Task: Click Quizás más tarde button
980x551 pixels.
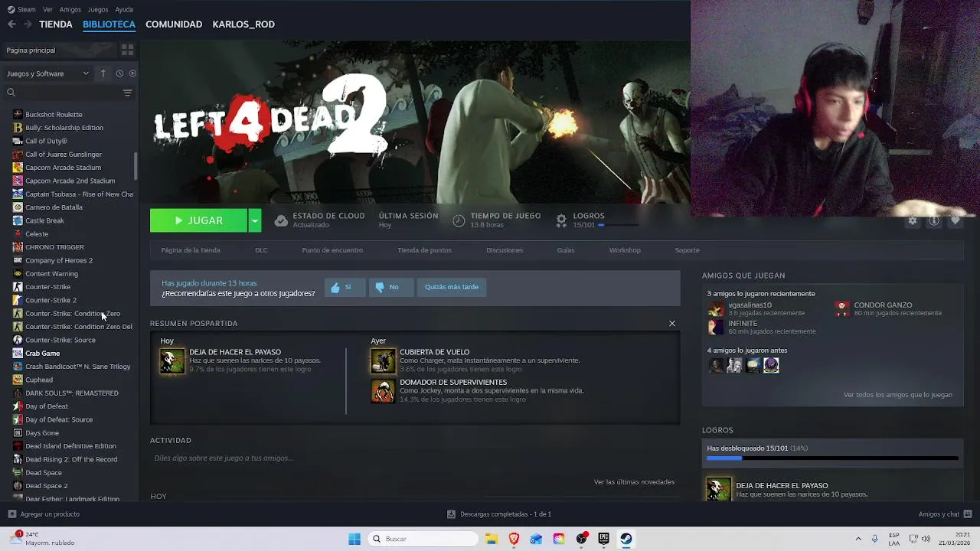Action: pyautogui.click(x=451, y=287)
